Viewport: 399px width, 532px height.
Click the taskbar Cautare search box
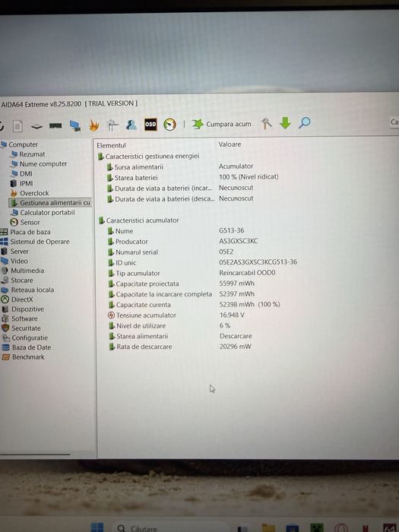pos(169,528)
